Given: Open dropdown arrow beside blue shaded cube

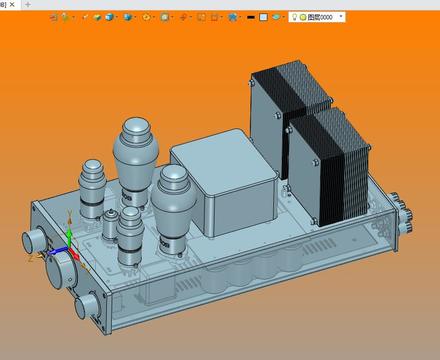Looking at the screenshot, I should pyautogui.click(x=116, y=17).
